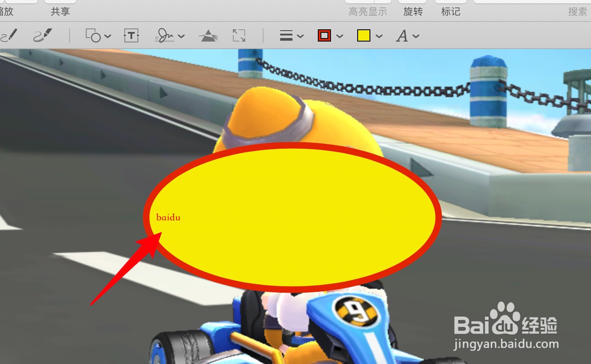The width and height of the screenshot is (591, 364).
Task: Click the 旋转 rotate toolbar label
Action: point(413,12)
